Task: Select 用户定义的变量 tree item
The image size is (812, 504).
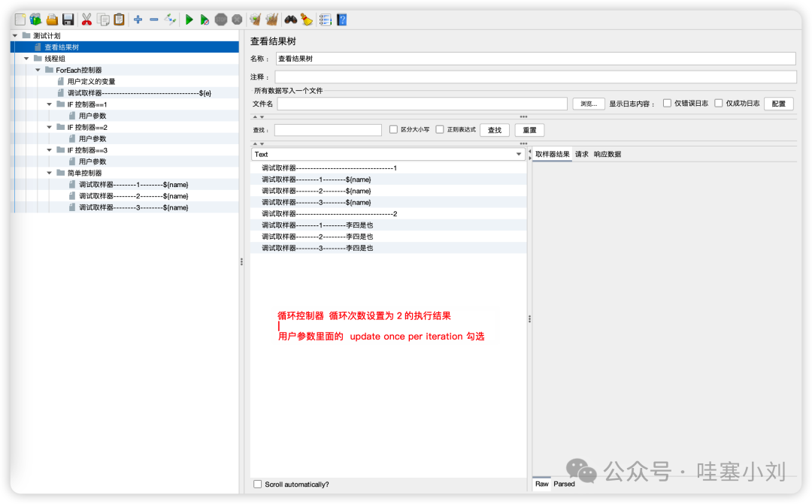Action: (x=91, y=81)
